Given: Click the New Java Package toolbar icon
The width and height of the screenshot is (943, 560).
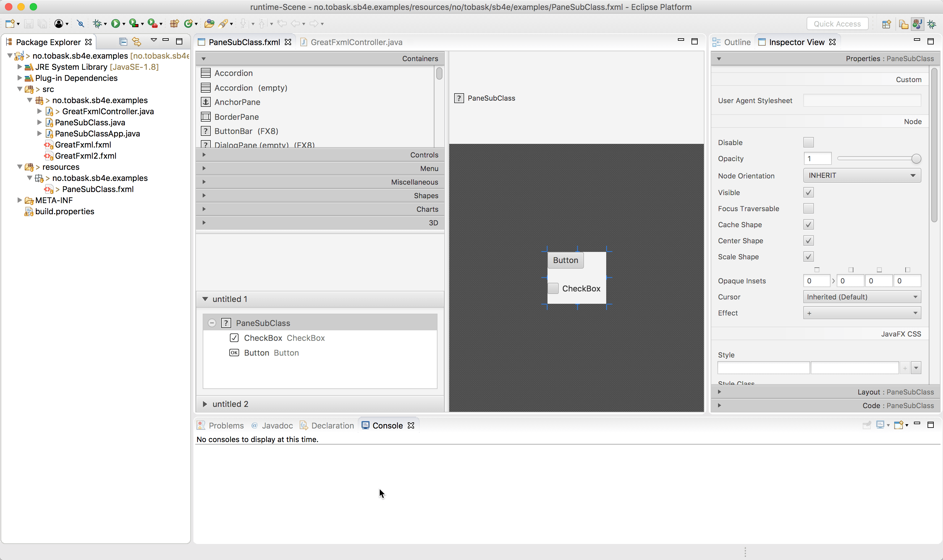Looking at the screenshot, I should [174, 24].
